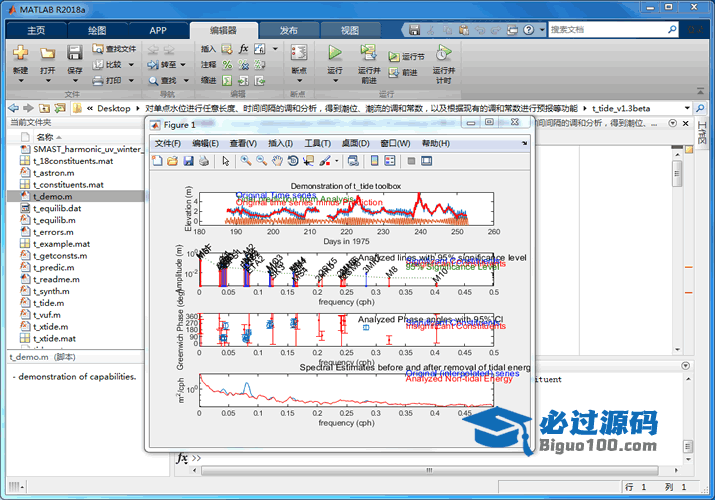Click the t_tide_v1.3beta folder breadcrumb
715x500 pixels.
(x=621, y=108)
